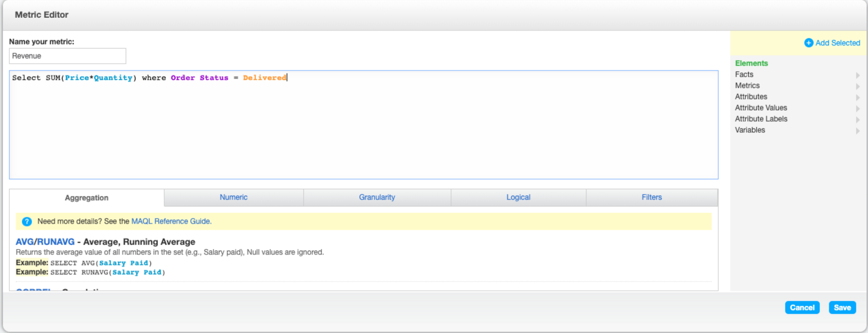
Task: Save the Revenue metric
Action: pos(842,307)
